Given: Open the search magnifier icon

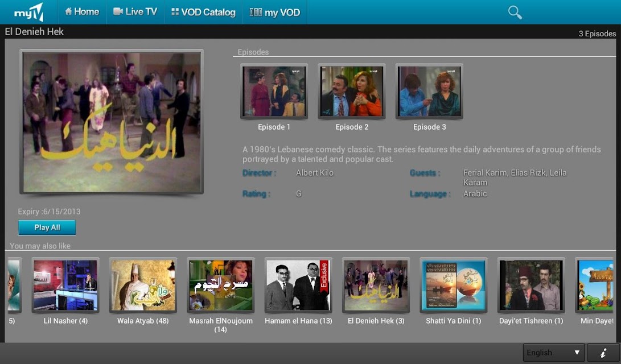Looking at the screenshot, I should tap(515, 13).
